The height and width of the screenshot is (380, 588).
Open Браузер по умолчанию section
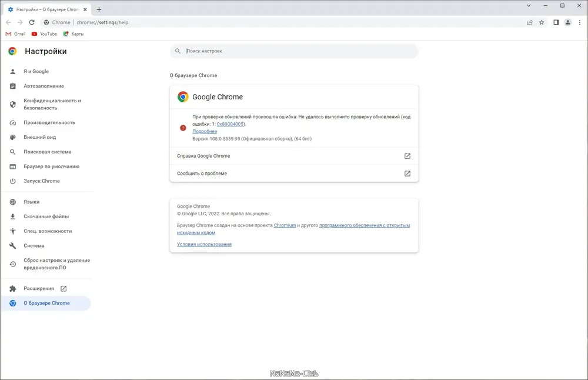[46, 166]
